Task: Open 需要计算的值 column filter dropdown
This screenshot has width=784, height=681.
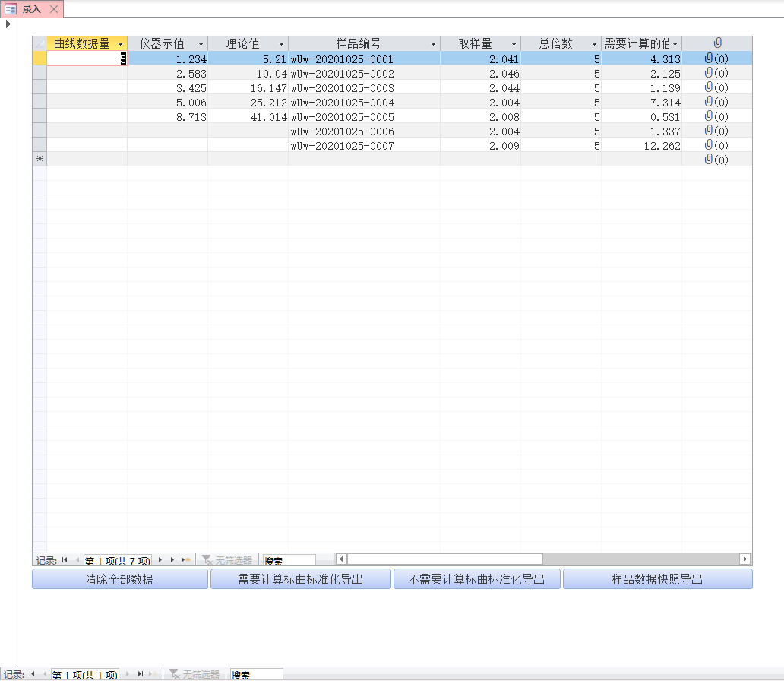Action: pyautogui.click(x=675, y=44)
